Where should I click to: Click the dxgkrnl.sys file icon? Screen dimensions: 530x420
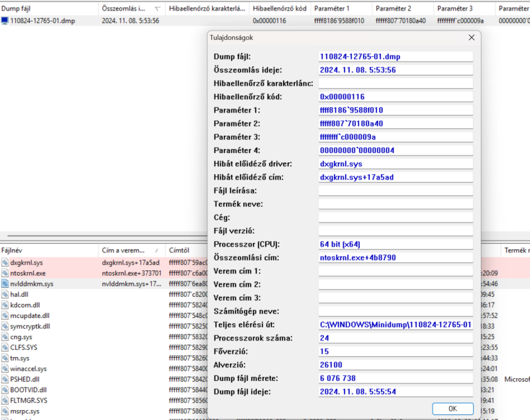5,262
